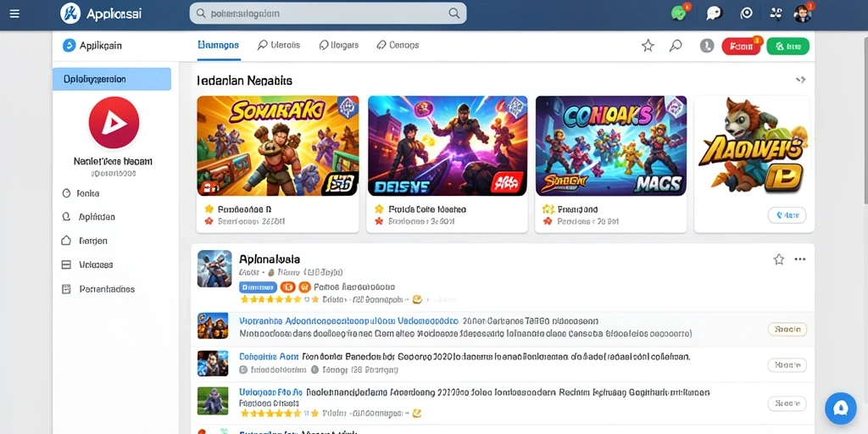The height and width of the screenshot is (434, 868).
Task: Select the highlighted sidebar item Oplaitgperaion
Action: (112, 79)
